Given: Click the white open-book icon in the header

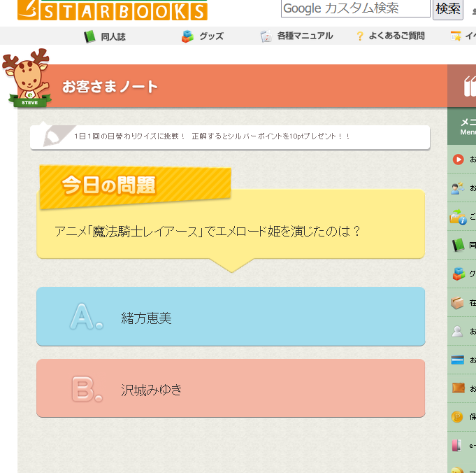Looking at the screenshot, I should pyautogui.click(x=470, y=86).
